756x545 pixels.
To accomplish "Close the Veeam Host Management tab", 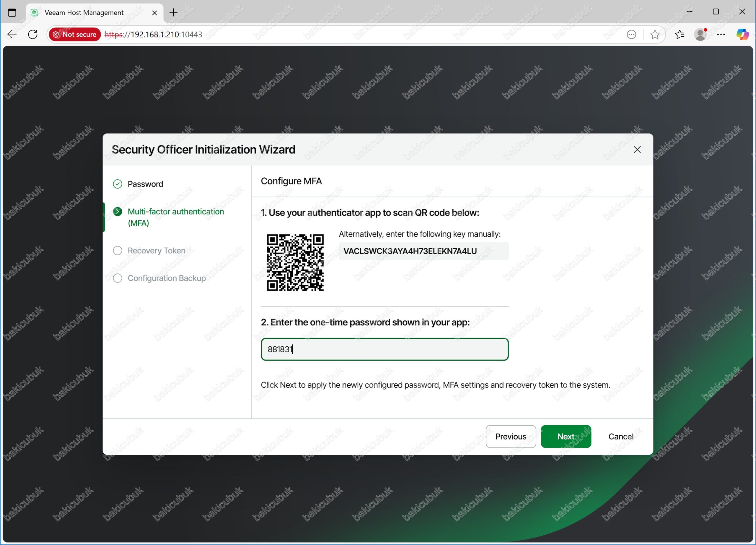I will (154, 13).
